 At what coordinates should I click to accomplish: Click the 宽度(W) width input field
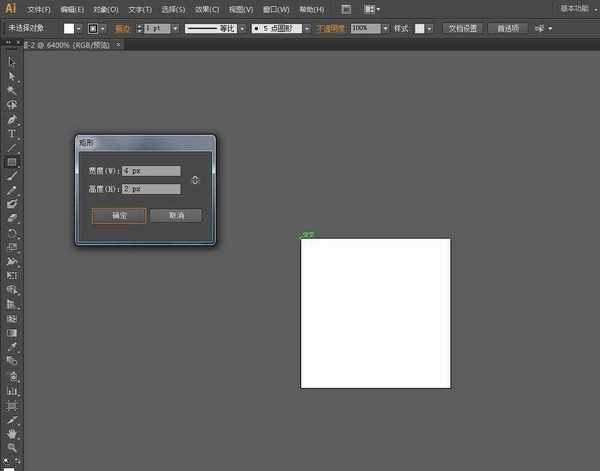click(151, 171)
